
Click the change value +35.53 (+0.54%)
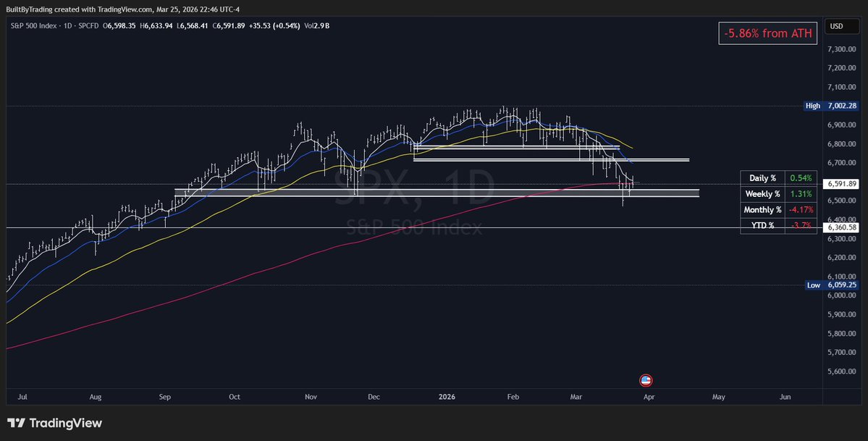click(x=274, y=25)
